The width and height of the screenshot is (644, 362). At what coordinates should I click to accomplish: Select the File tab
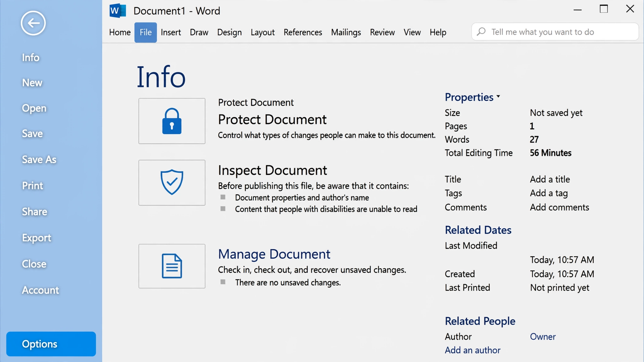pyautogui.click(x=146, y=32)
